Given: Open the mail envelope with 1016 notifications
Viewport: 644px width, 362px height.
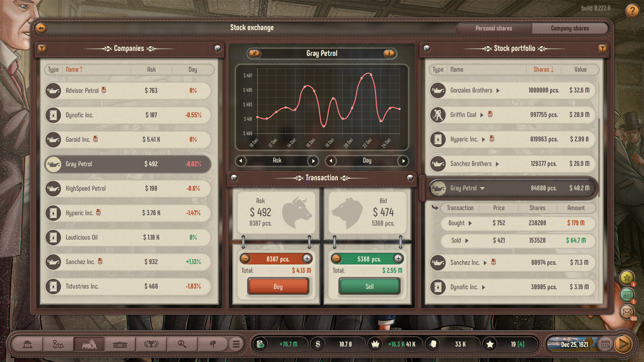Looking at the screenshot, I should 628,312.
